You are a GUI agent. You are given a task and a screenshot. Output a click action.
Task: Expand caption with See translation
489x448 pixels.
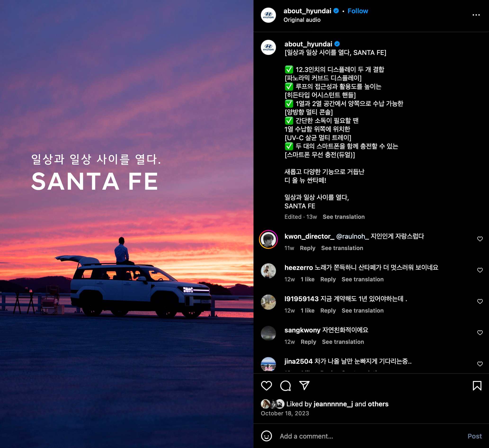(x=343, y=217)
